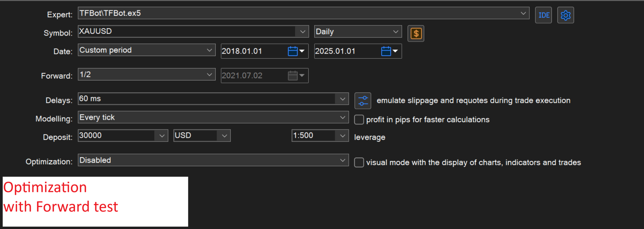Screen dimensions: 644x229
Task: Expand the Symbol XAUUSD dropdown
Action: 303,32
